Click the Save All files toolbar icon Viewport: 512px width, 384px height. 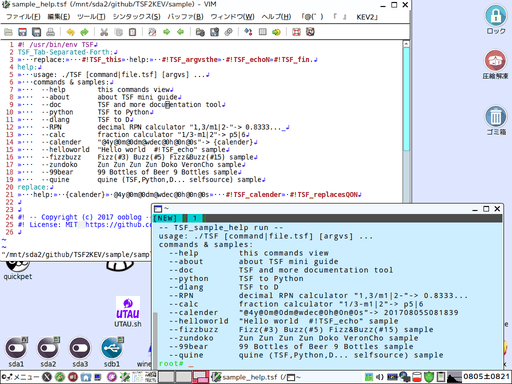(x=36, y=32)
